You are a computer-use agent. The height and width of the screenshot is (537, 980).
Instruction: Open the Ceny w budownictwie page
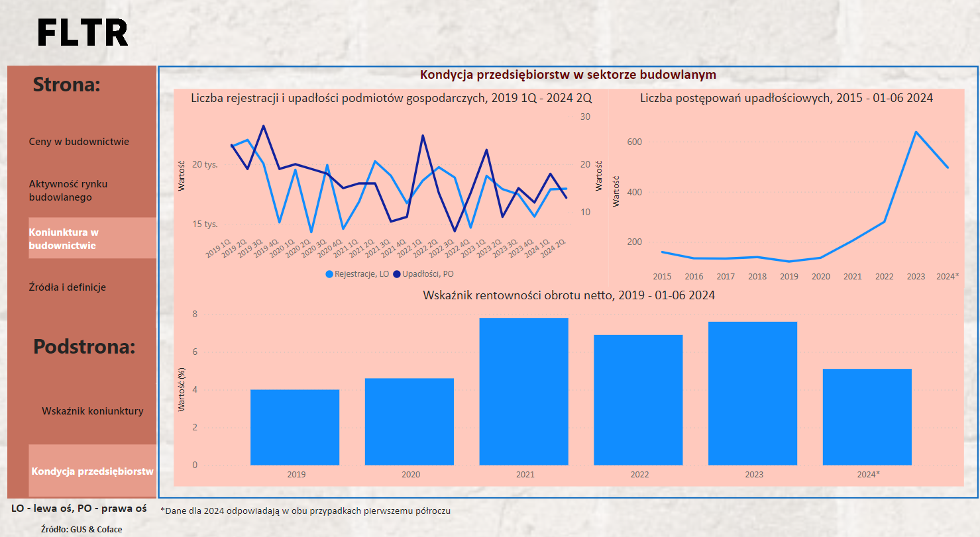coord(79,142)
